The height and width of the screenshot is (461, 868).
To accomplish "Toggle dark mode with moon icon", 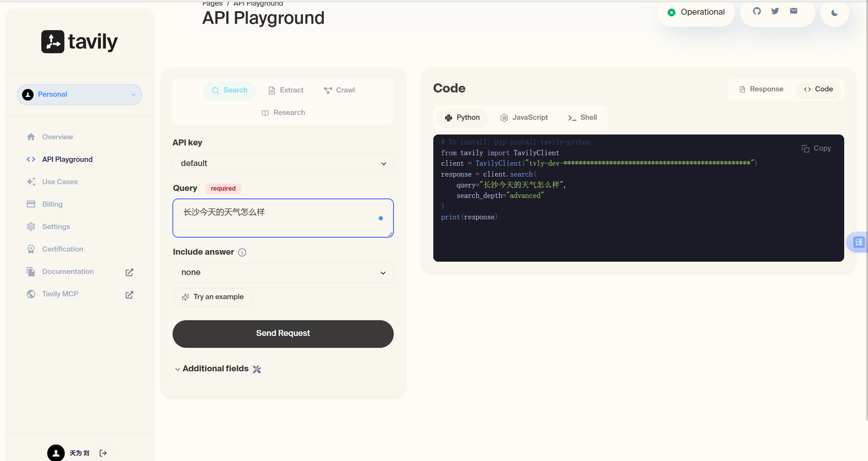I will pyautogui.click(x=834, y=13).
